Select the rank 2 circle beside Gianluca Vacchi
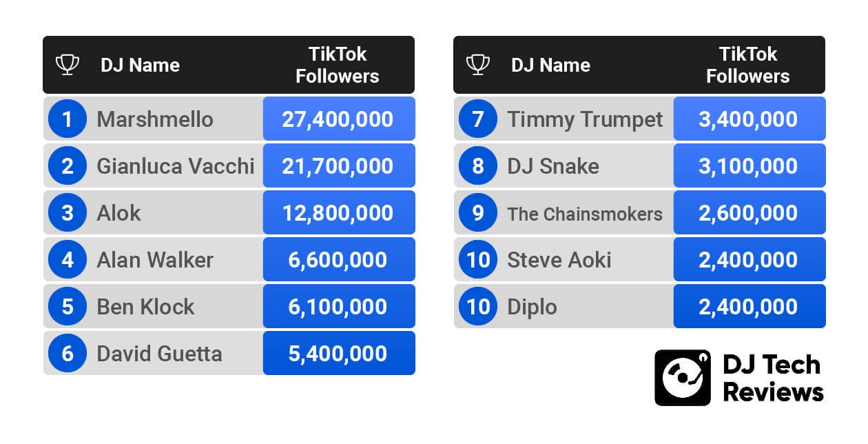 click(x=68, y=166)
